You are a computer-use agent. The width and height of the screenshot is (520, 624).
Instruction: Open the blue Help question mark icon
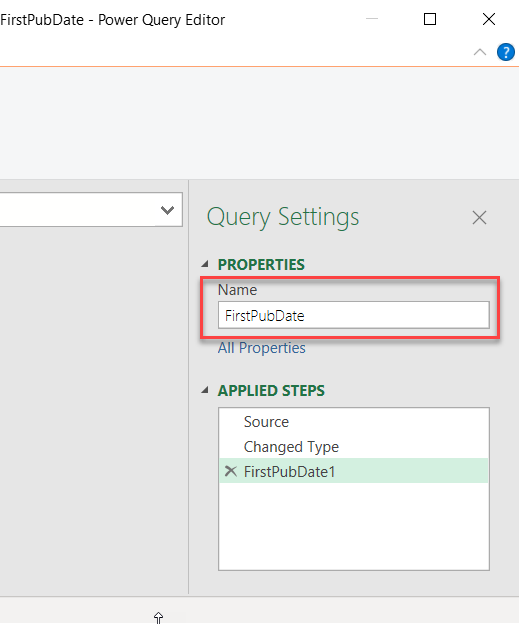tap(506, 52)
